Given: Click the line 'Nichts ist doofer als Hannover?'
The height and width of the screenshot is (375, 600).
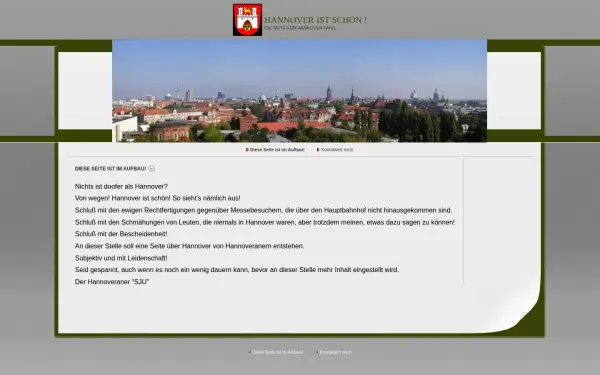Looking at the screenshot, I should click(x=121, y=186).
